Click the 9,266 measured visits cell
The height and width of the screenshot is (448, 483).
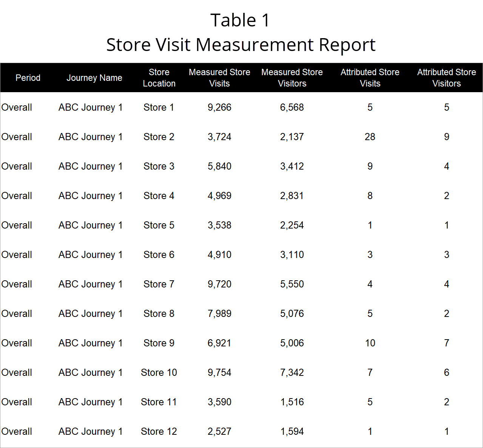click(x=219, y=107)
